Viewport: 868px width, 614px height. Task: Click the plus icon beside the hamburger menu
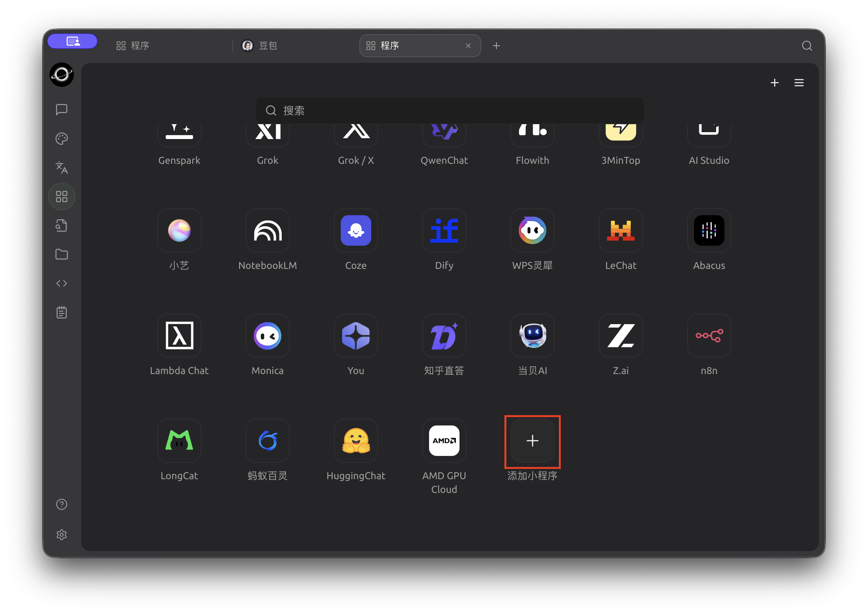774,83
